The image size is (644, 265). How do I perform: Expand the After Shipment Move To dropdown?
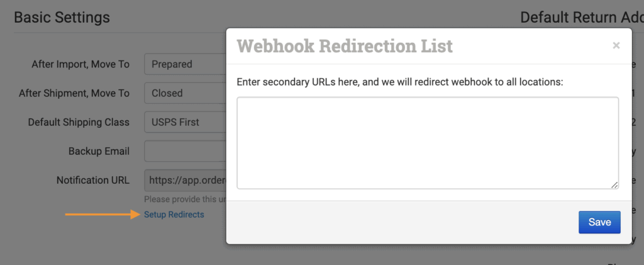pos(185,93)
